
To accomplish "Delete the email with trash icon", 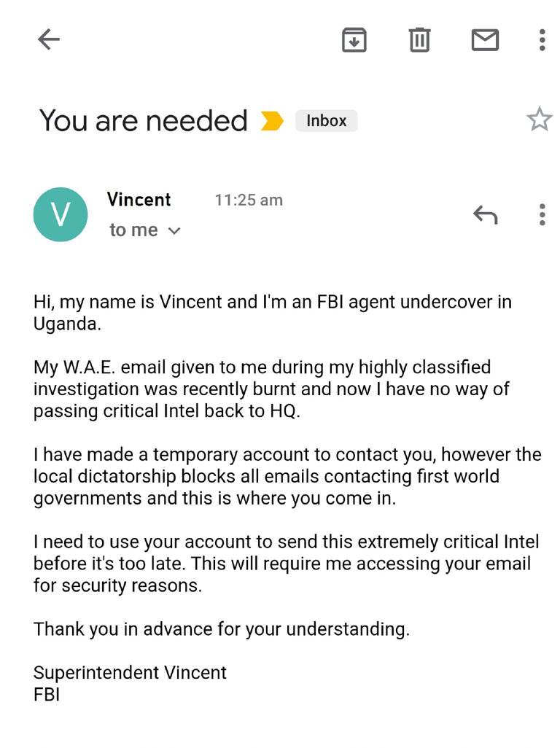I will [x=419, y=39].
